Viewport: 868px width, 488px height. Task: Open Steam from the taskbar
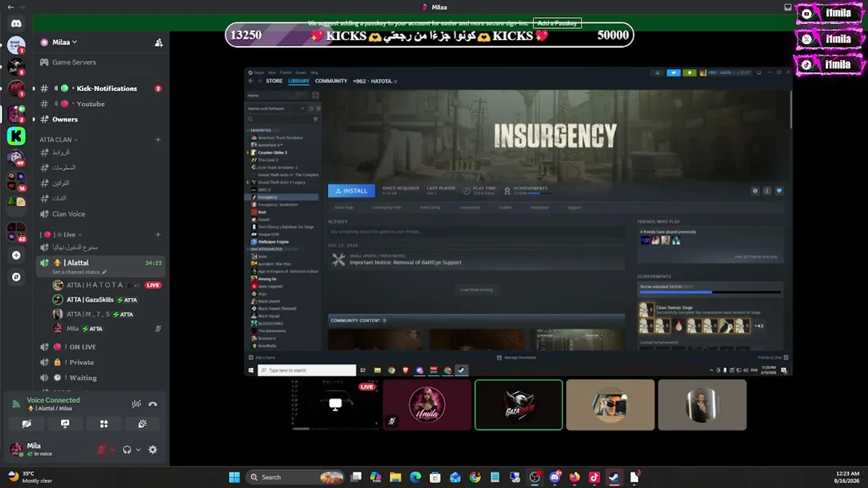614,477
